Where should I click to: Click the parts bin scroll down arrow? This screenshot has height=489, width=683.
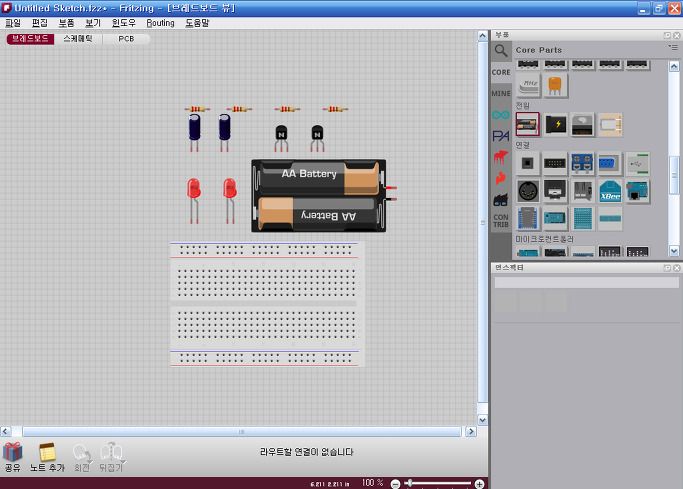point(674,251)
